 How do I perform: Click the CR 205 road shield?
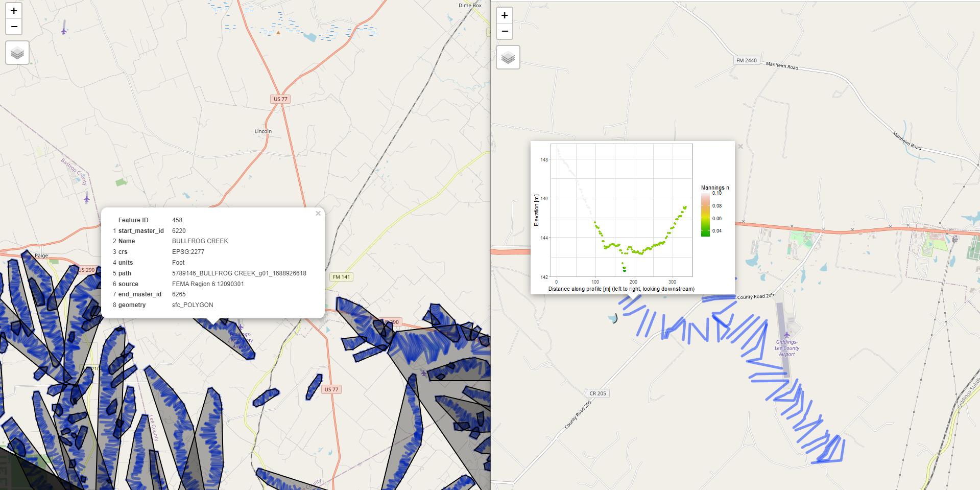[x=597, y=393]
